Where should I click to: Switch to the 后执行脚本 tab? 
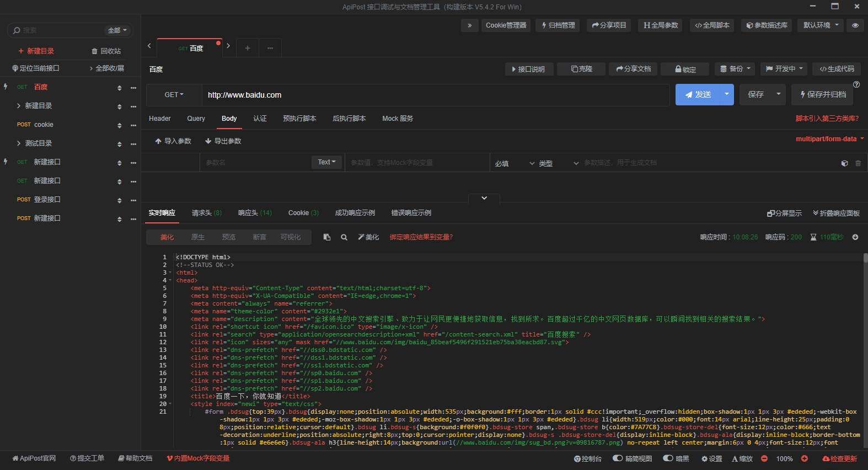349,119
